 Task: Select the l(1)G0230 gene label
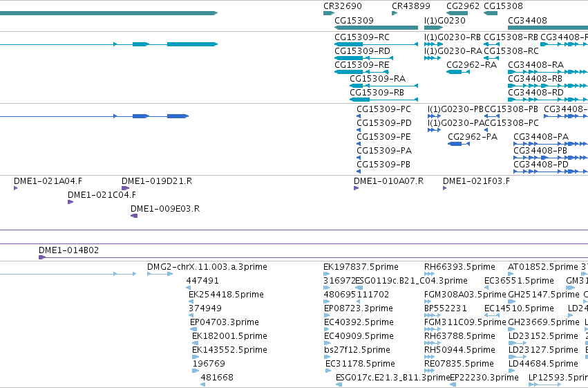[x=444, y=20]
